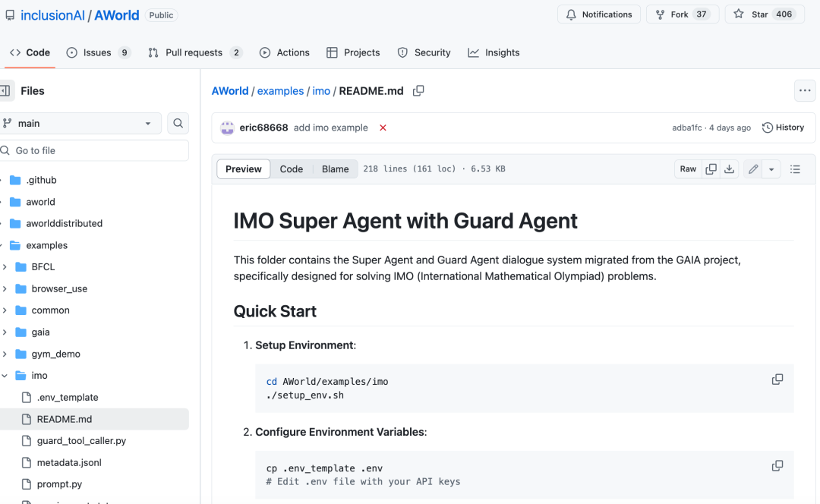Open the edit options dropdown arrow
The height and width of the screenshot is (504, 820).
[x=771, y=169]
